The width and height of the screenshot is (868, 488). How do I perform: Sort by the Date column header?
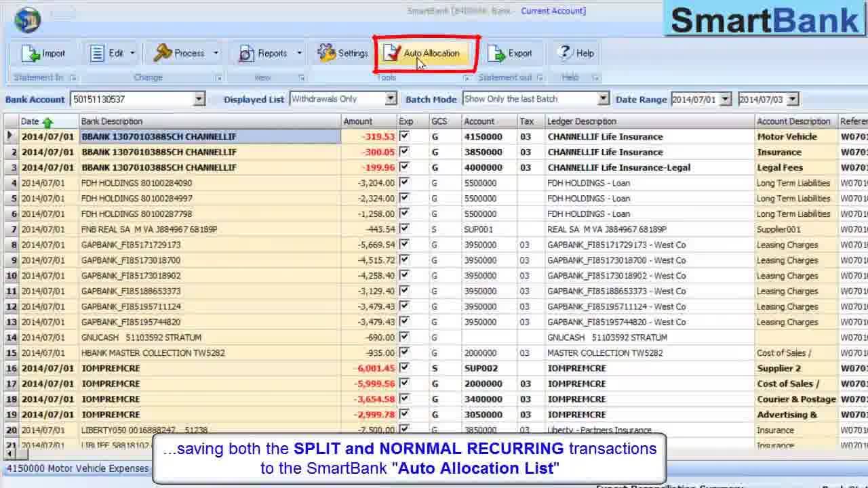tap(49, 121)
